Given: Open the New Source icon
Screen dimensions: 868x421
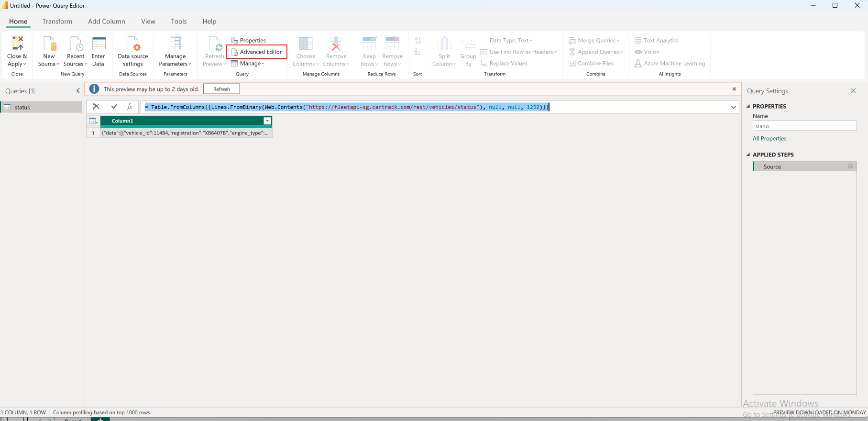Looking at the screenshot, I should (x=50, y=44).
